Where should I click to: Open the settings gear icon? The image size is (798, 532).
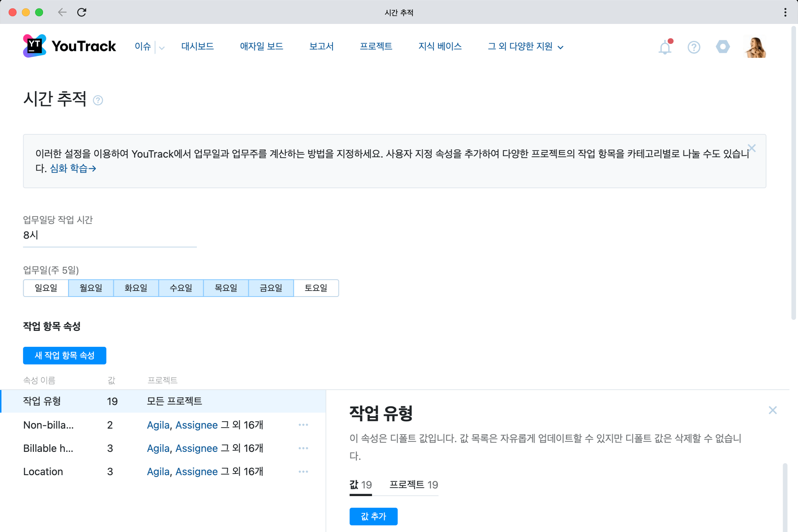click(723, 47)
